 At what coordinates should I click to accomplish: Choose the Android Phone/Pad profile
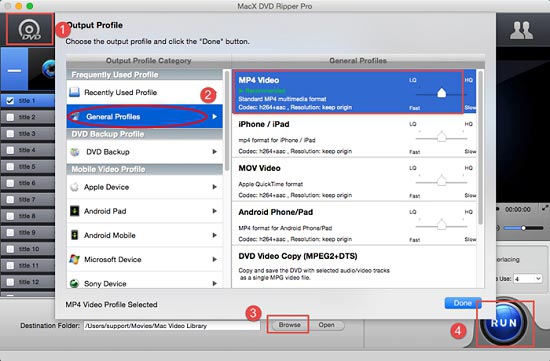[x=354, y=223]
